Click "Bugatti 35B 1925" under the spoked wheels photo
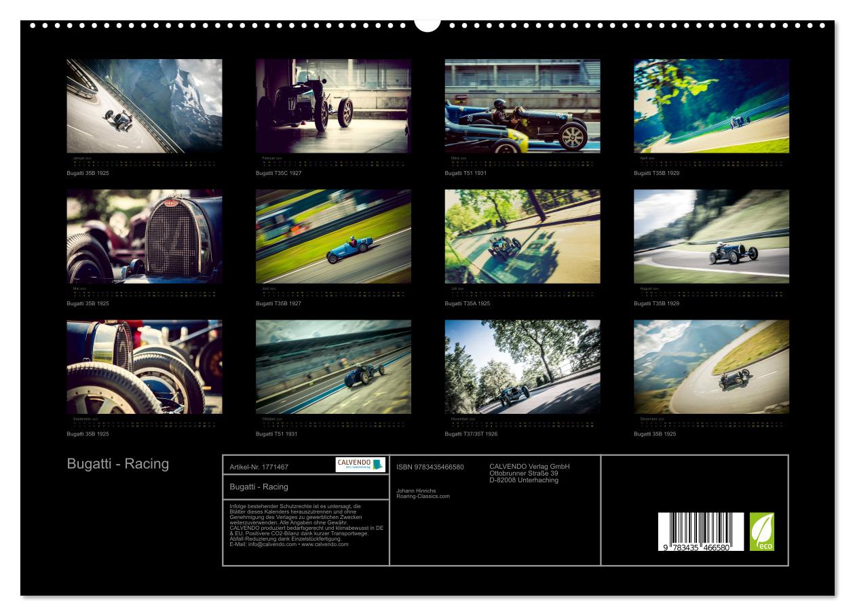Screen dimensions: 855x616 [x=88, y=434]
